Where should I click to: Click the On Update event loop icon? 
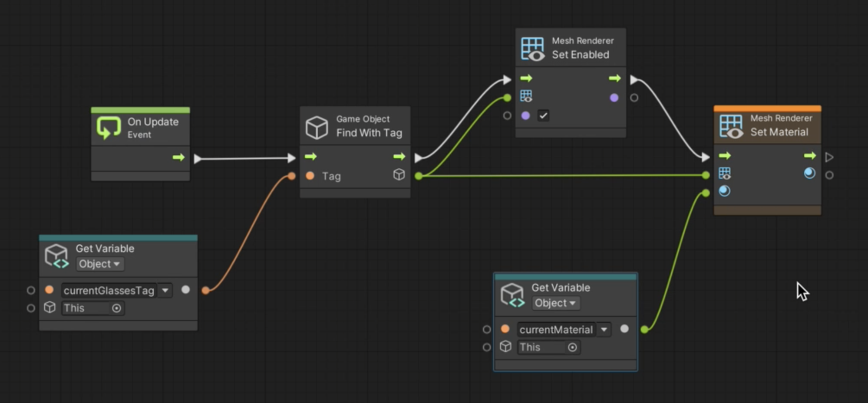(108, 128)
